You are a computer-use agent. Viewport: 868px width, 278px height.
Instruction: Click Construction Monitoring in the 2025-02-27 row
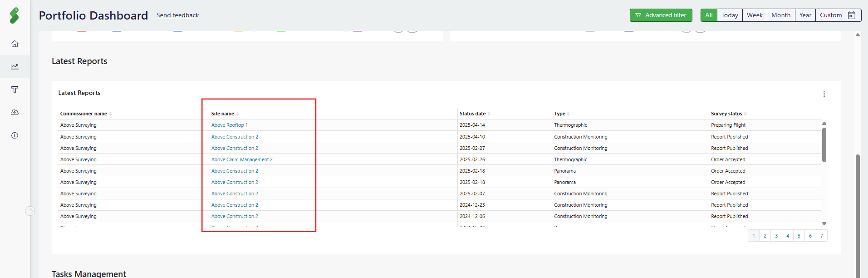point(581,148)
